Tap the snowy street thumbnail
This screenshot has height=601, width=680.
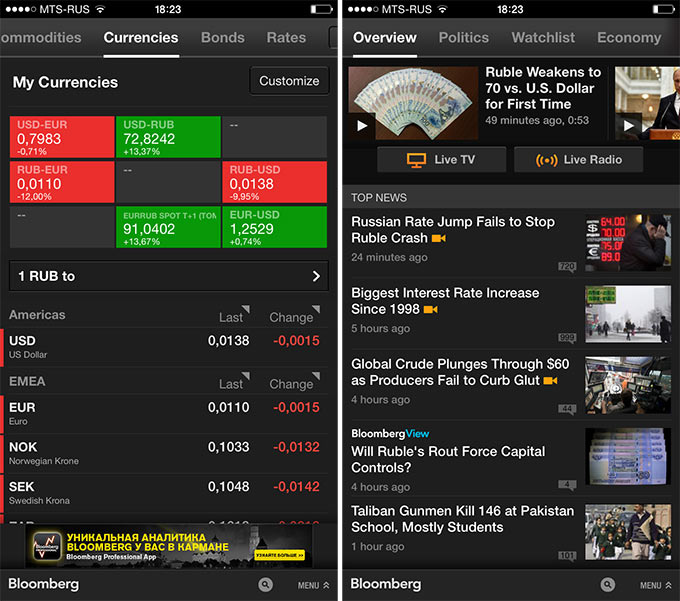point(628,314)
